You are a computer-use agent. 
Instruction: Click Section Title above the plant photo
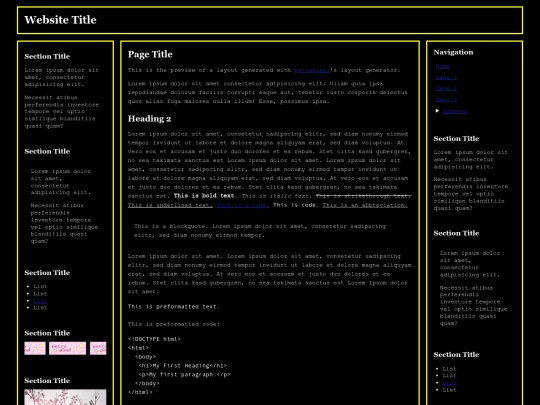pos(47,381)
